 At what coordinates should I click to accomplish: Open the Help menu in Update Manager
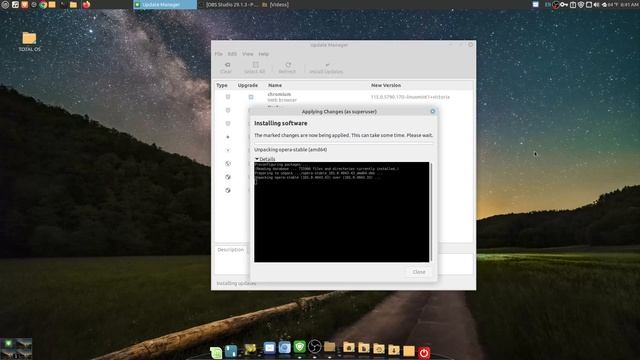pyautogui.click(x=264, y=54)
